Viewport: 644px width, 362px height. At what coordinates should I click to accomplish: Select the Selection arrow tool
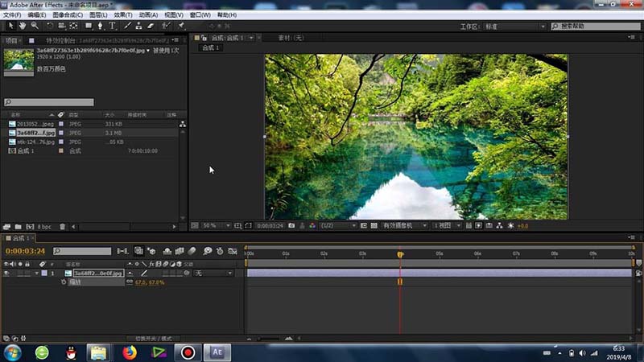coord(10,26)
